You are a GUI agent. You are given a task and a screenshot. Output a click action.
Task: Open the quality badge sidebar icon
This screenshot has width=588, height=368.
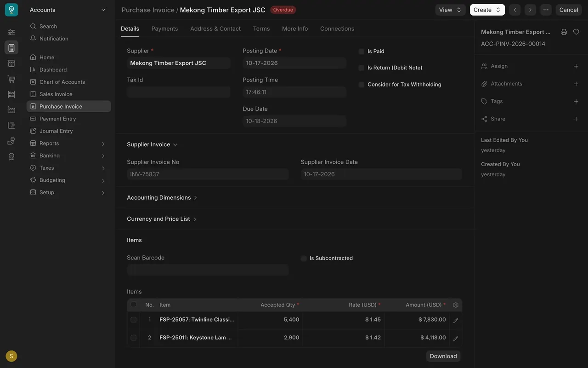(11, 157)
